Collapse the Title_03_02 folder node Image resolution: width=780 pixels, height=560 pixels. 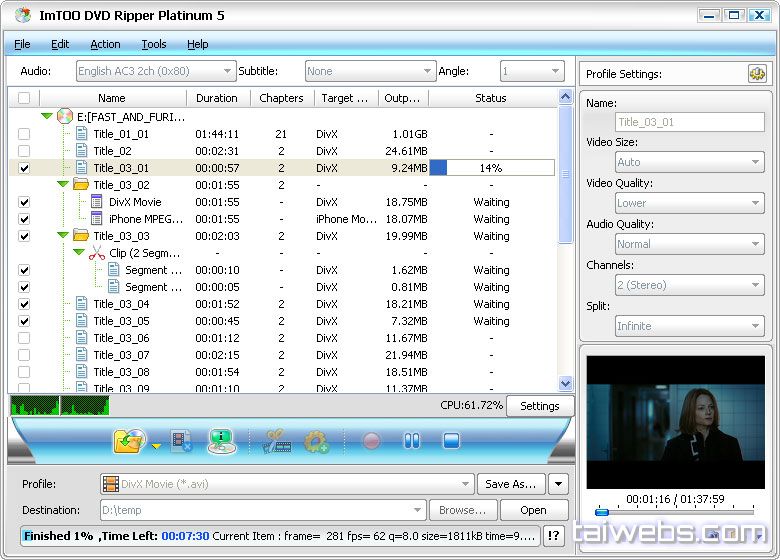pos(63,185)
